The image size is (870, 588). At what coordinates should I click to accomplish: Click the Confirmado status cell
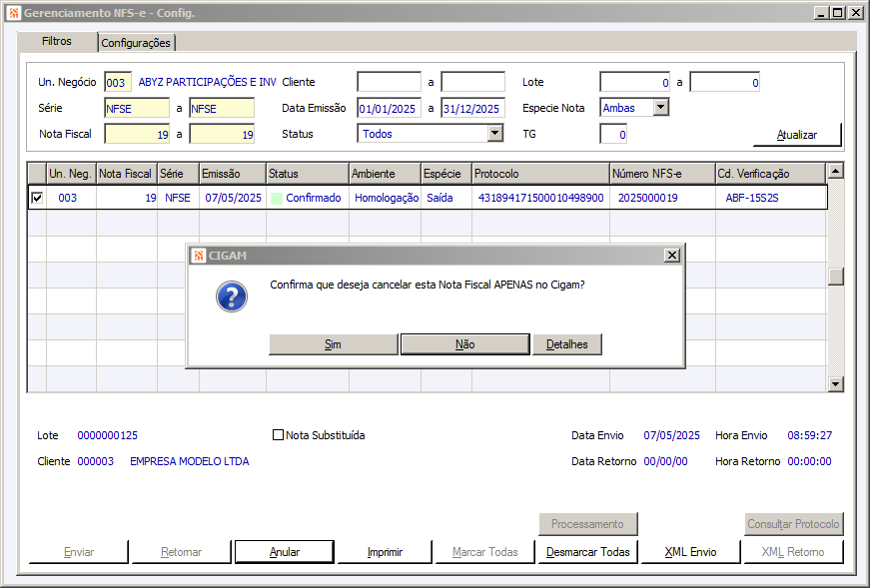coord(313,198)
